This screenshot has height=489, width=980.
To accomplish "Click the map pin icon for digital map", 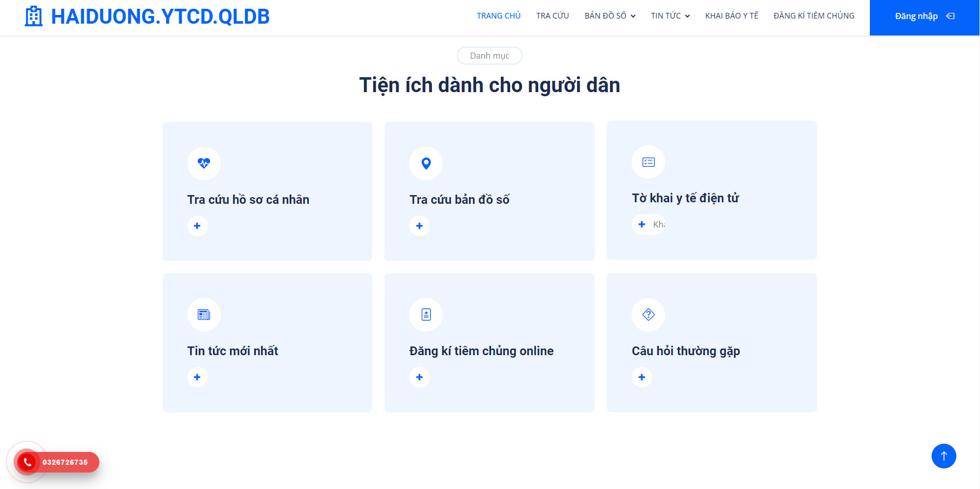I will [x=426, y=164].
